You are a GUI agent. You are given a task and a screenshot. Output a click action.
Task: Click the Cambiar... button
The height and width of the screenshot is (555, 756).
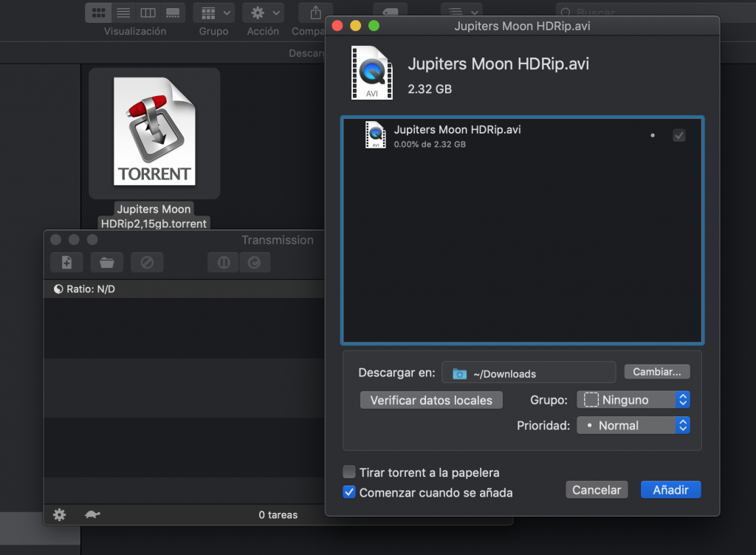tap(656, 372)
